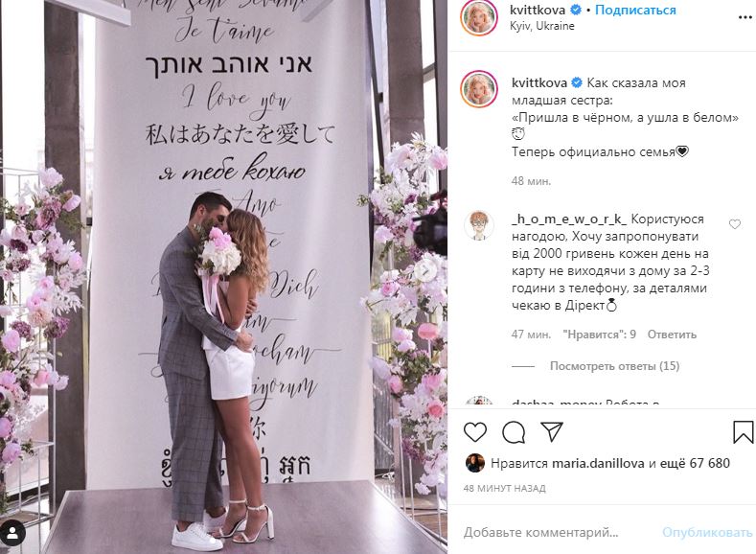Open the comment speech bubble icon

click(514, 432)
